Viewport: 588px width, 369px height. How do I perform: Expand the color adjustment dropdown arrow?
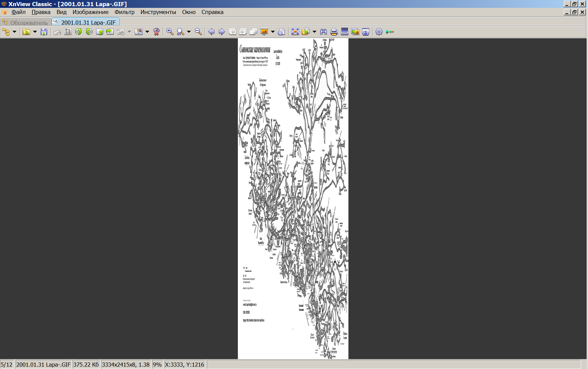pos(147,32)
